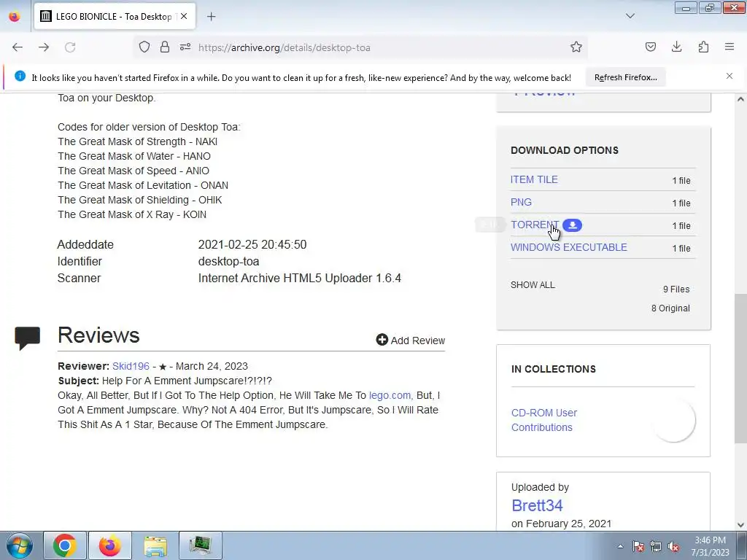Go forward using the browser forward arrow
747x560 pixels.
(x=44, y=47)
